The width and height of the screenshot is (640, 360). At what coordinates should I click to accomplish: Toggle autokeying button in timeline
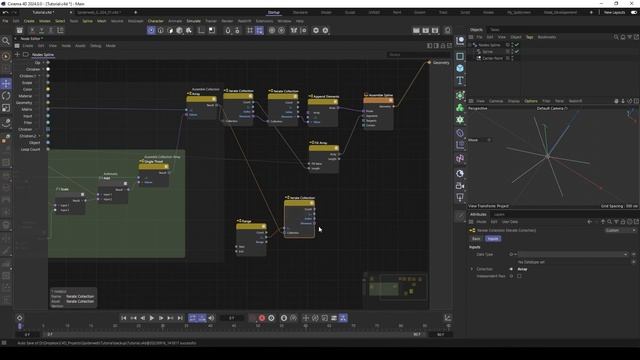click(x=271, y=318)
